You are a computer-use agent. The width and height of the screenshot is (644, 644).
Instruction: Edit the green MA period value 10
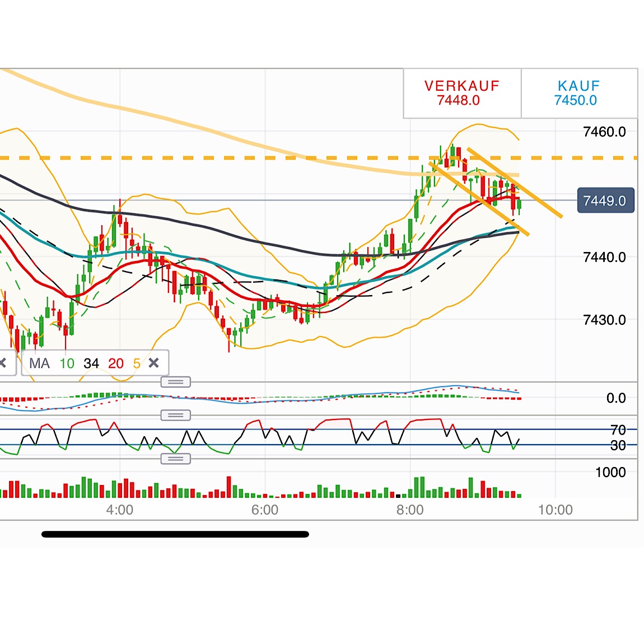point(67,363)
